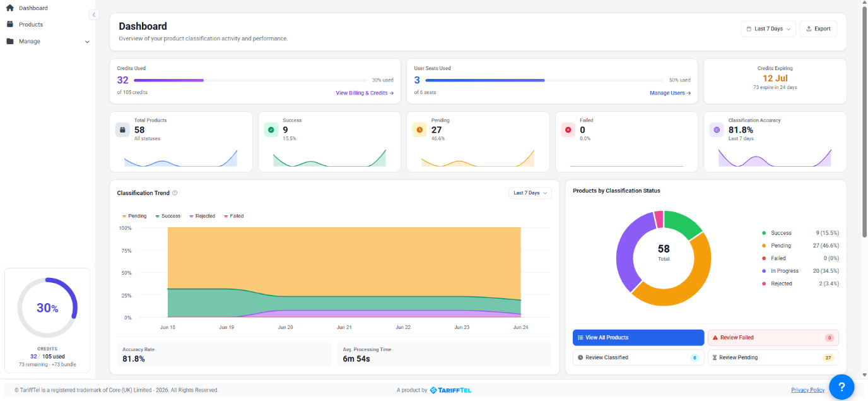
Task: Click the 12 Jul credits expiring date
Action: (775, 78)
